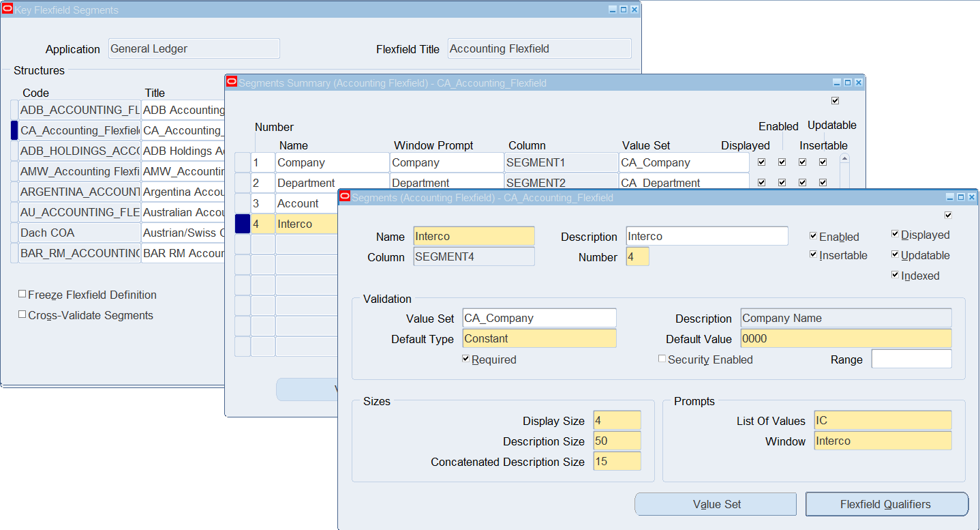Toggle Displayed checkbox for Company segment row
Screen dimensions: 980x530
pyautogui.click(x=762, y=162)
